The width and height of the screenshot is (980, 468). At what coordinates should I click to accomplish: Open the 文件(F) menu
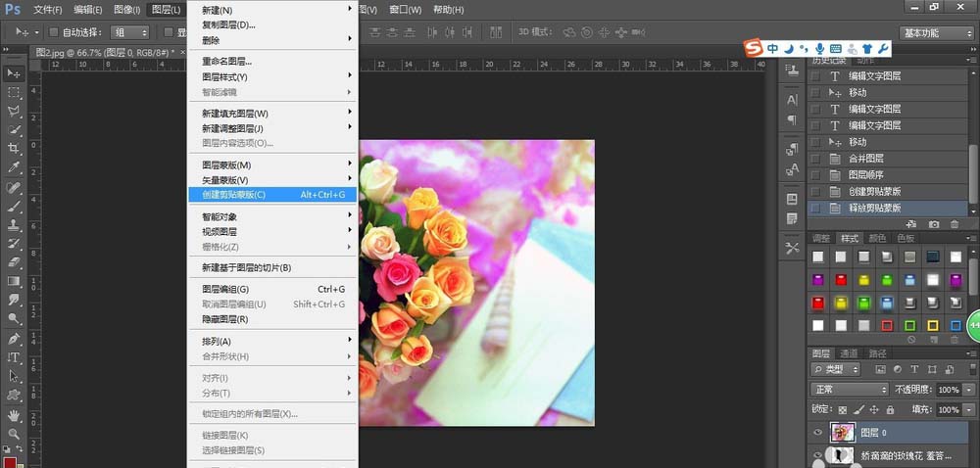click(47, 10)
